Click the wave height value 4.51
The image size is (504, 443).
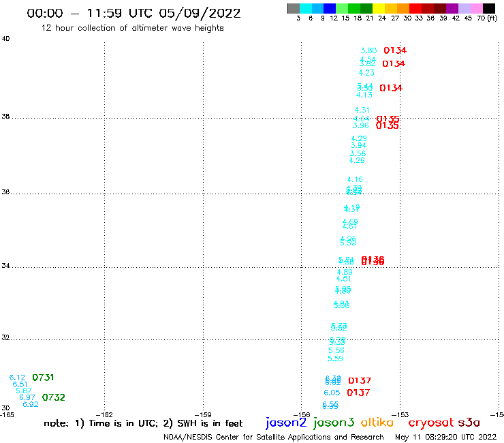344,279
